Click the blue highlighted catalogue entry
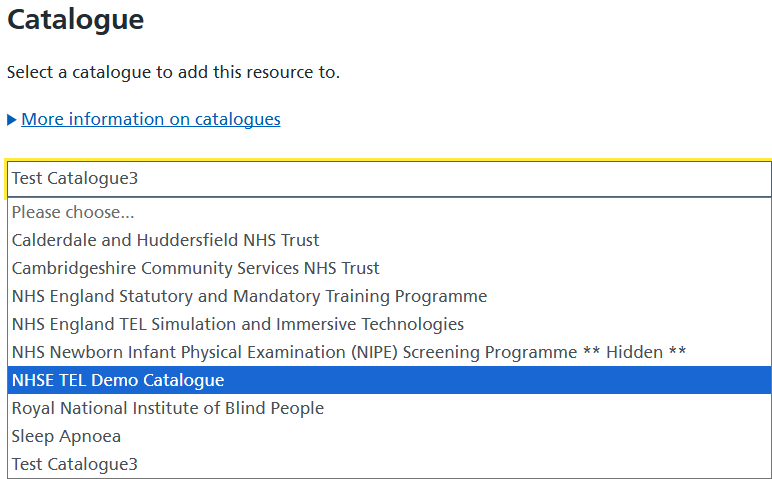Viewport: 772px width, 479px height. pos(389,380)
